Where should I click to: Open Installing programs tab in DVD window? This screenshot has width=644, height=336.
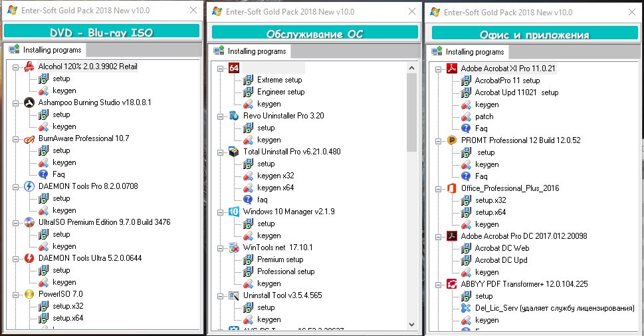pos(46,50)
